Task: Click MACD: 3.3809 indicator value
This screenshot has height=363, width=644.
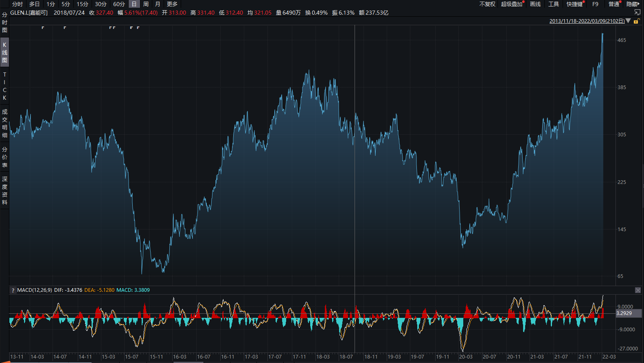Action: (x=133, y=290)
